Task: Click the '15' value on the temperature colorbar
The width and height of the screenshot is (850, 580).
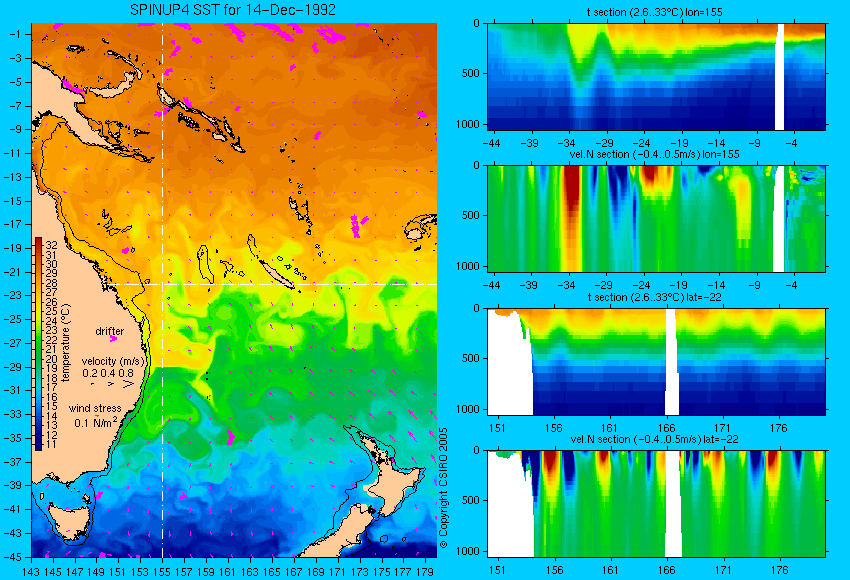Action: [51, 407]
